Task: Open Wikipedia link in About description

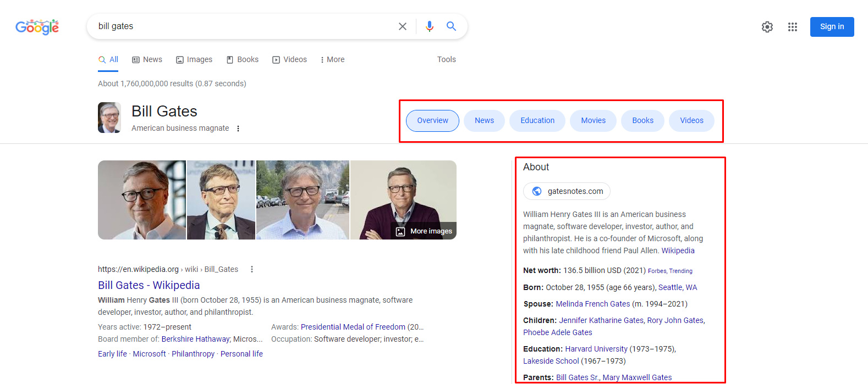Action: point(678,251)
